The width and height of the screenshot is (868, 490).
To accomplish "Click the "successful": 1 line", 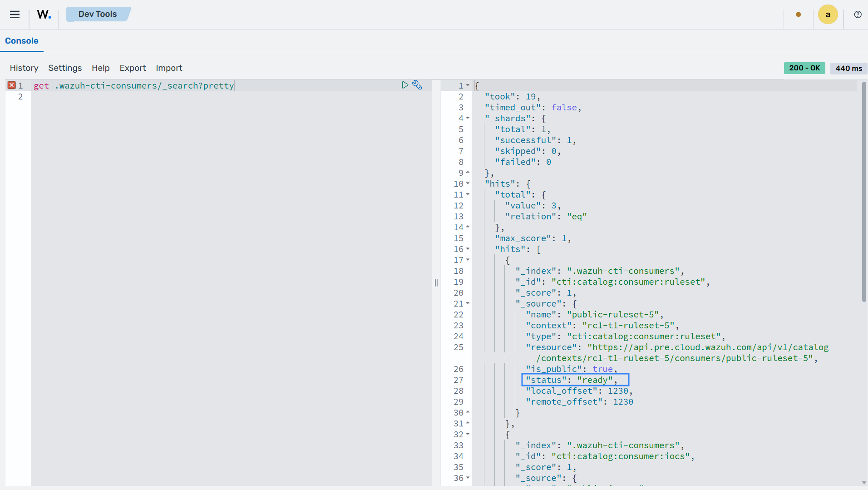I will click(x=535, y=140).
